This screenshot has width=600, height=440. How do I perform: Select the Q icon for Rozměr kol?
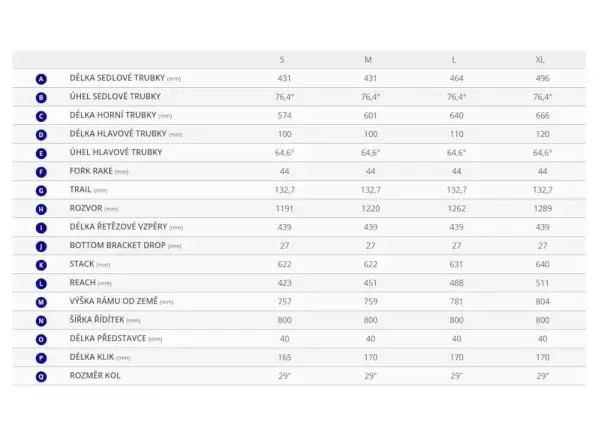(41, 377)
